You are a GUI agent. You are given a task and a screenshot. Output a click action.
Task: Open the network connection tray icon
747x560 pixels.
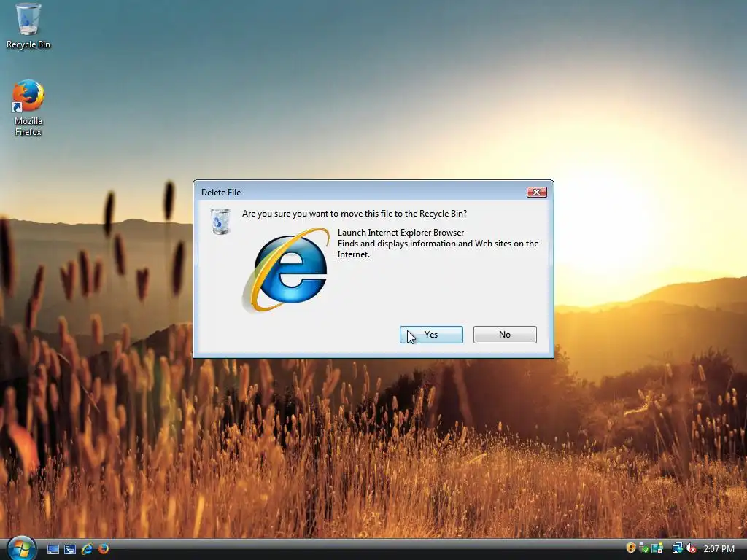coord(677,548)
